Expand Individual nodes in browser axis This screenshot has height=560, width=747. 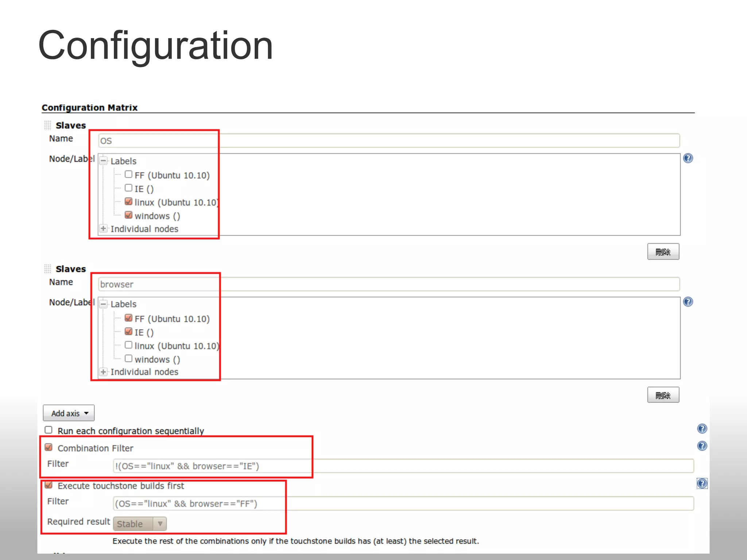pos(104,372)
